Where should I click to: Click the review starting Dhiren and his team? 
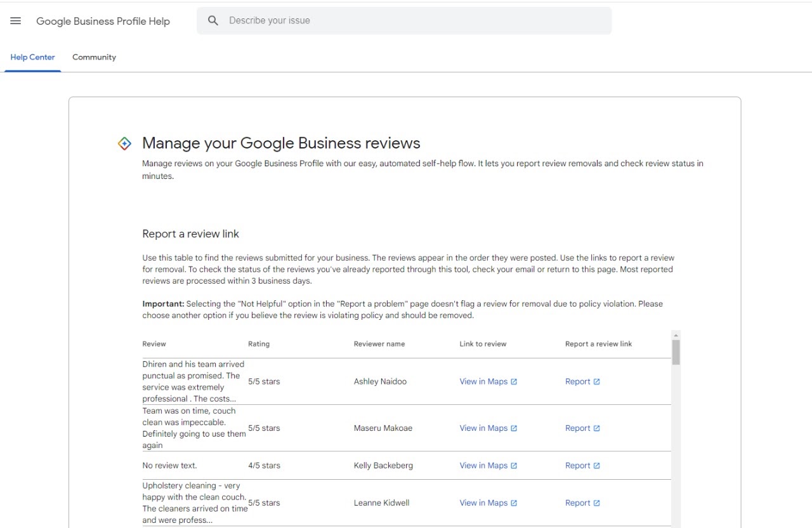[193, 381]
